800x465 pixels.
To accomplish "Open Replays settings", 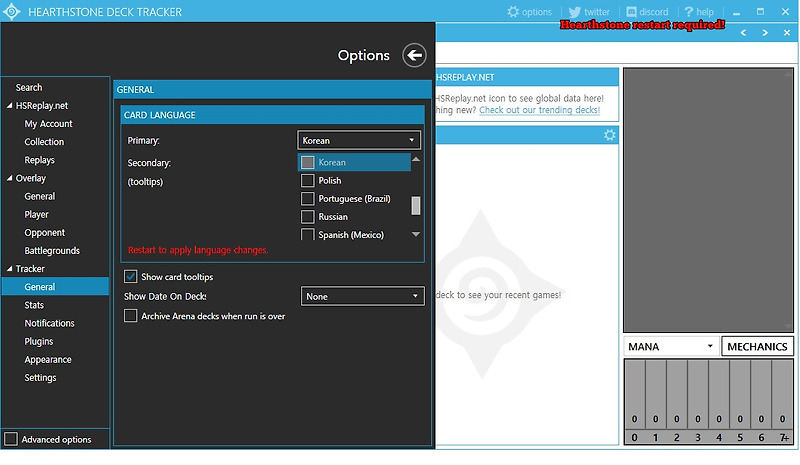I will pyautogui.click(x=39, y=160).
